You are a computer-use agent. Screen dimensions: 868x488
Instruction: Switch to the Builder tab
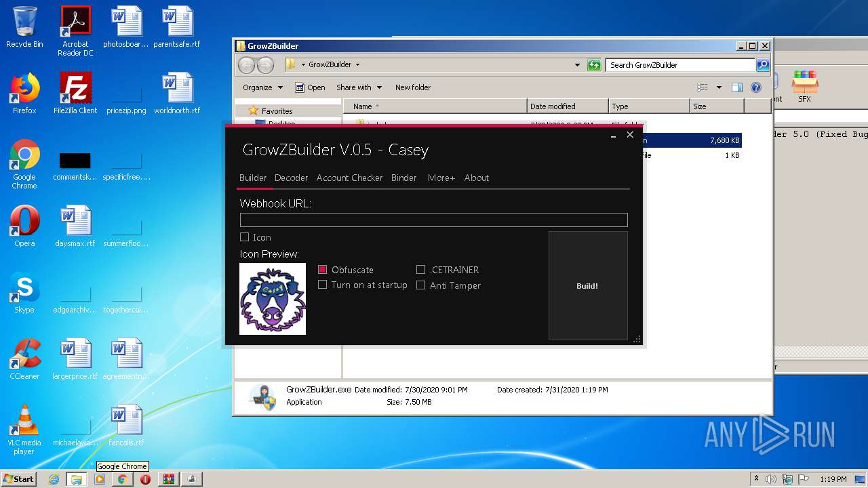point(253,178)
